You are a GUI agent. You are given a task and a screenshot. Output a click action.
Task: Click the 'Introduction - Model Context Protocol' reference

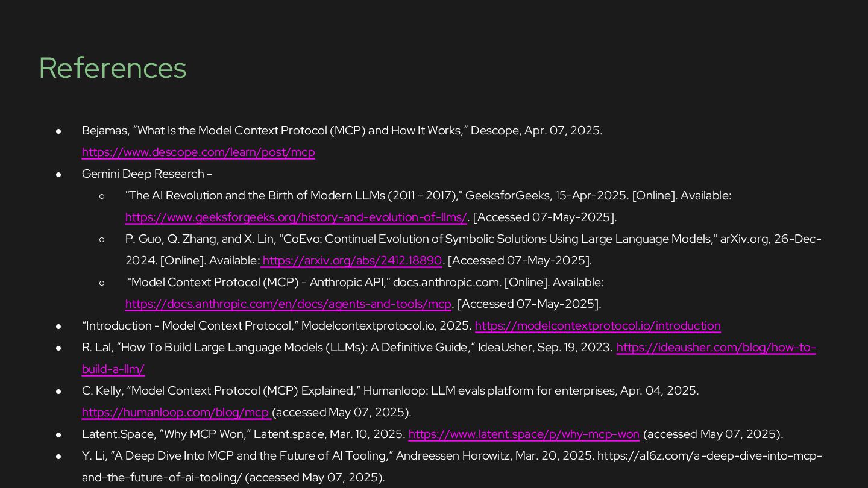tap(277, 326)
